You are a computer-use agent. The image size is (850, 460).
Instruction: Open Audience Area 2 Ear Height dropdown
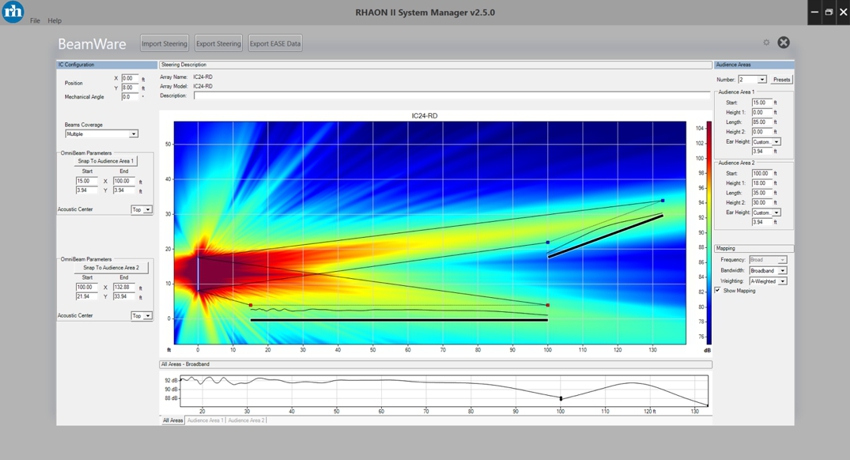766,212
